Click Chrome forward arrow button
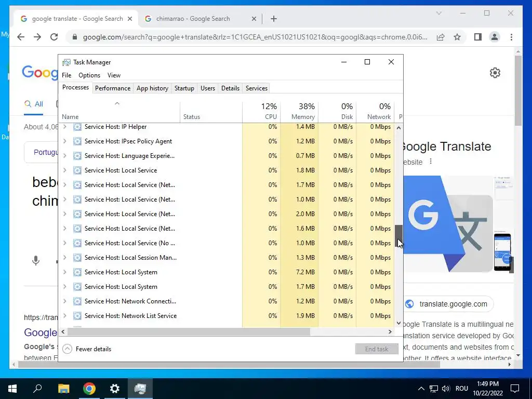This screenshot has width=532, height=399. [37, 37]
